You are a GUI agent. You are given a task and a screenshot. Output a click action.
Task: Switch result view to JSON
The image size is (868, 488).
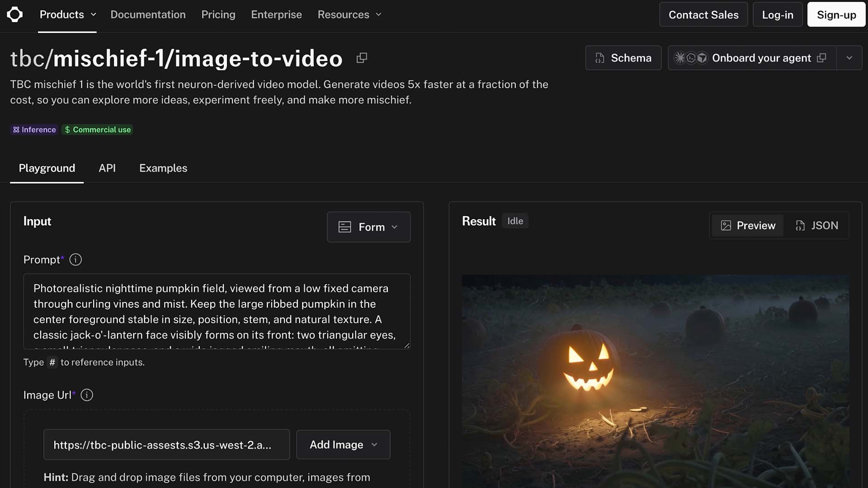tap(817, 225)
